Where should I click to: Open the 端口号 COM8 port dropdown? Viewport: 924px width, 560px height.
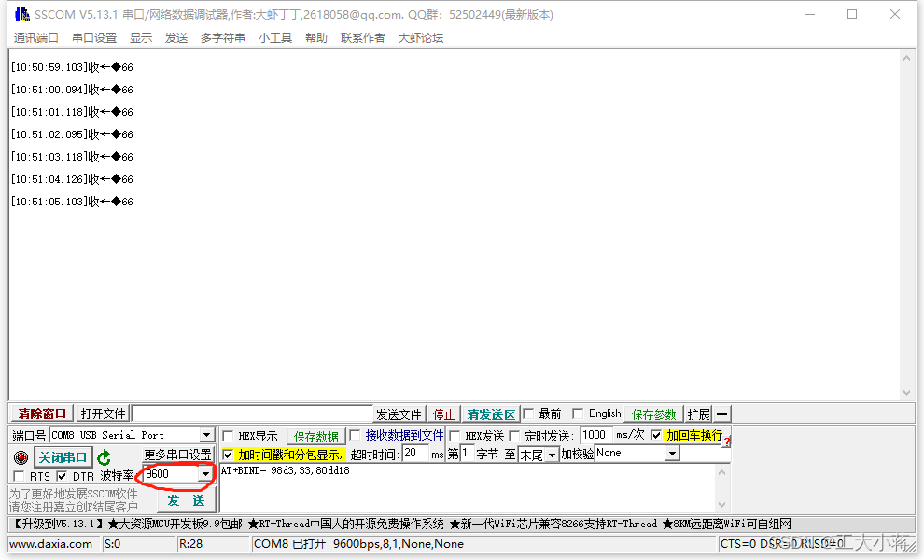click(206, 436)
